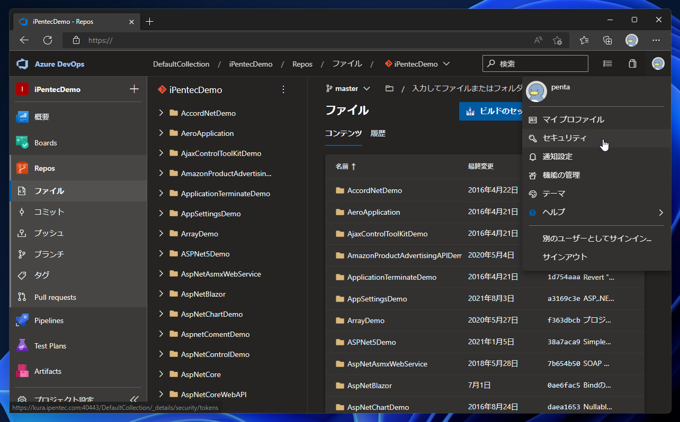The height and width of the screenshot is (422, 680).
Task: Click the file path input field
Action: tap(467, 88)
